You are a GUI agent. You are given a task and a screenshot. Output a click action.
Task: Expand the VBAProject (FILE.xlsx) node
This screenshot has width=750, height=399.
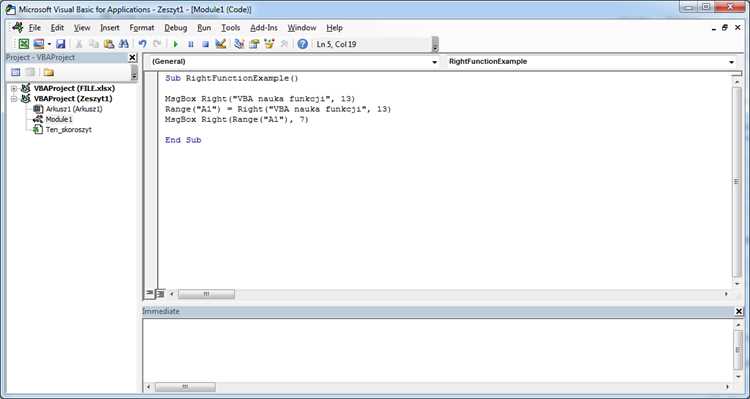(14, 89)
